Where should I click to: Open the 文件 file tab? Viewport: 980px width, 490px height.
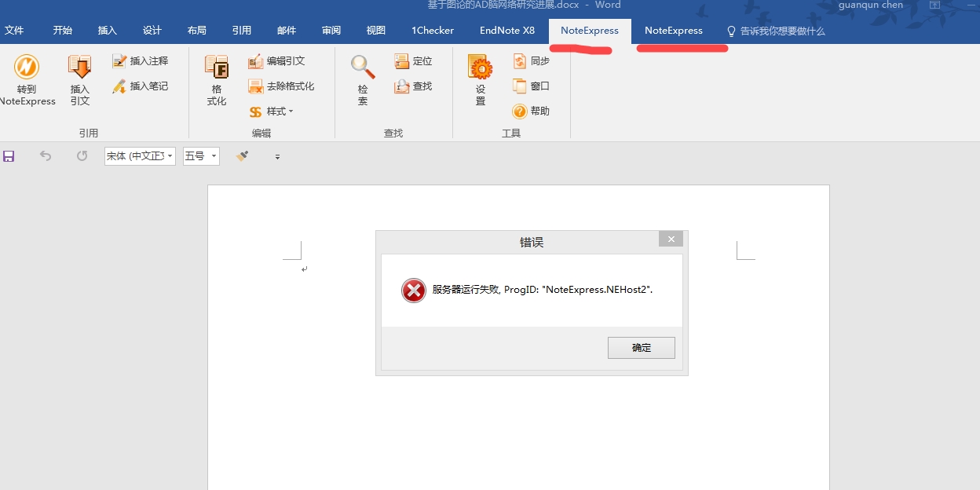pos(14,31)
